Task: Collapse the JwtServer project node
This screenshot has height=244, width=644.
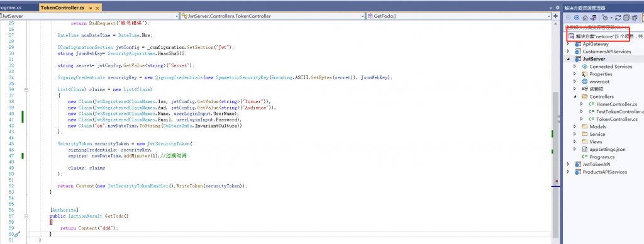Action: [x=568, y=58]
